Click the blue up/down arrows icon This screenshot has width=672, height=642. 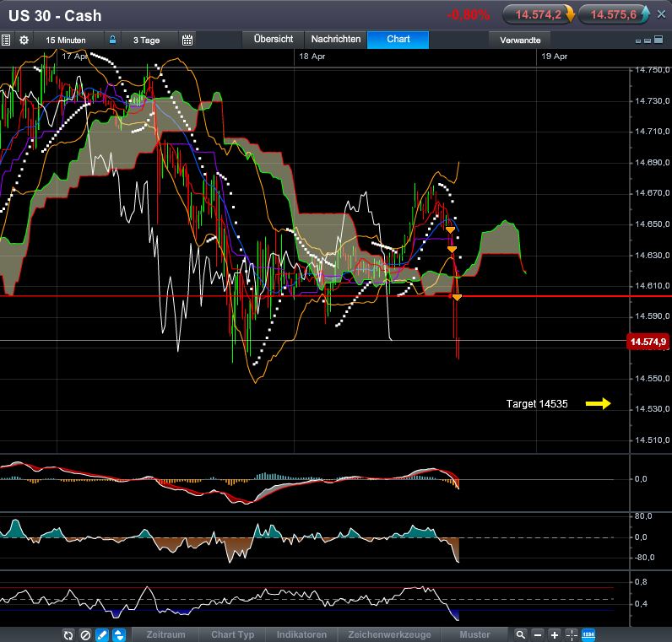(119, 634)
